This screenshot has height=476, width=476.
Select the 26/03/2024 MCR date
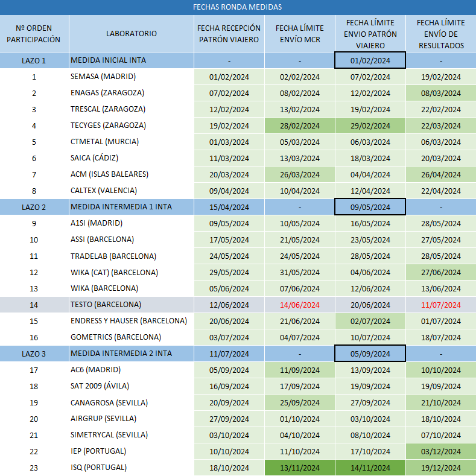(300, 174)
